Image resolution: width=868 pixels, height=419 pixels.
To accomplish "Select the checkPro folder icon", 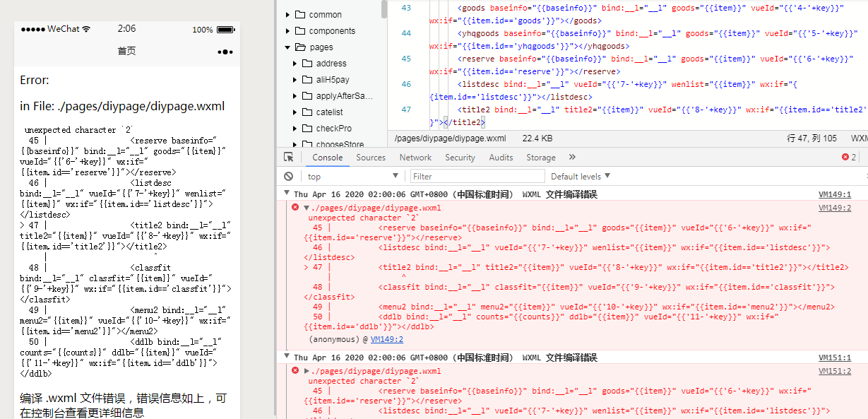I will 307,128.
